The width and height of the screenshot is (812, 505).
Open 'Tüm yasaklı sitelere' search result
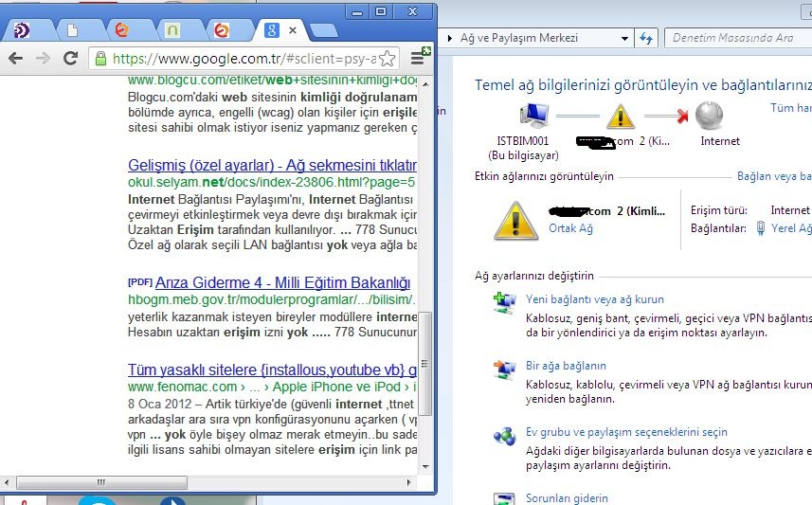(272, 370)
